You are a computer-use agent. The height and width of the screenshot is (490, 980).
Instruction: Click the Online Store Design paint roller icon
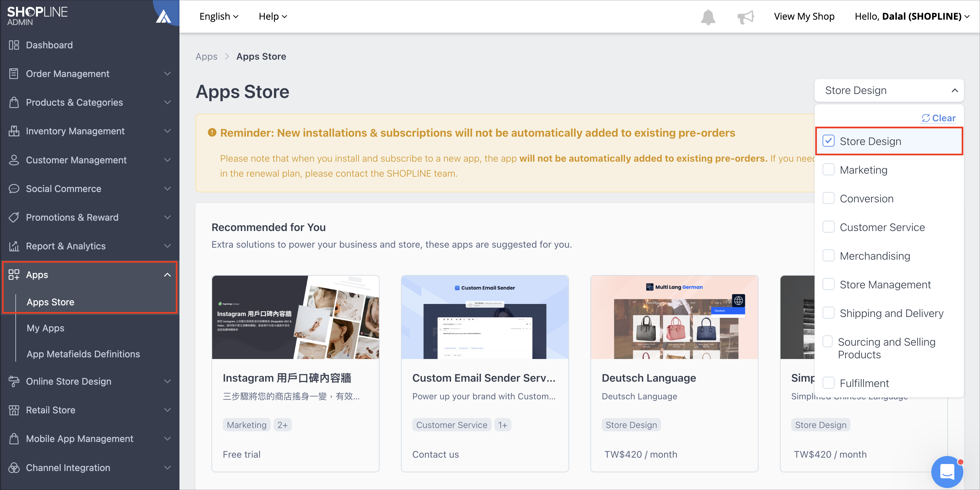pos(14,381)
